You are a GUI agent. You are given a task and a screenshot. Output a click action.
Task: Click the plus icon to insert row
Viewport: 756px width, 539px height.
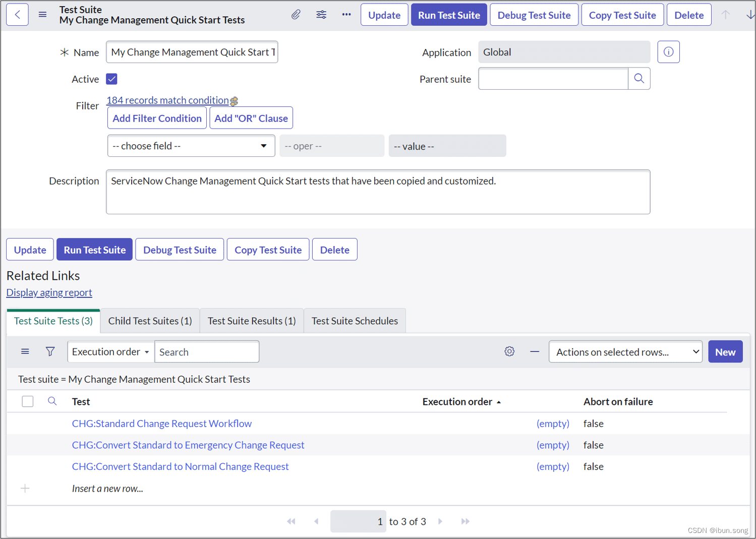[x=25, y=488]
